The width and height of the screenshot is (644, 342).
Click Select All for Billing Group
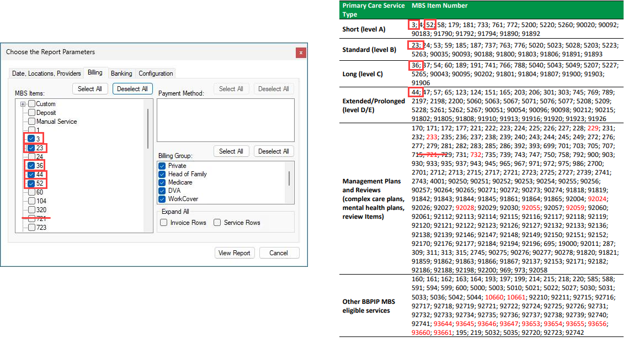[x=231, y=151]
